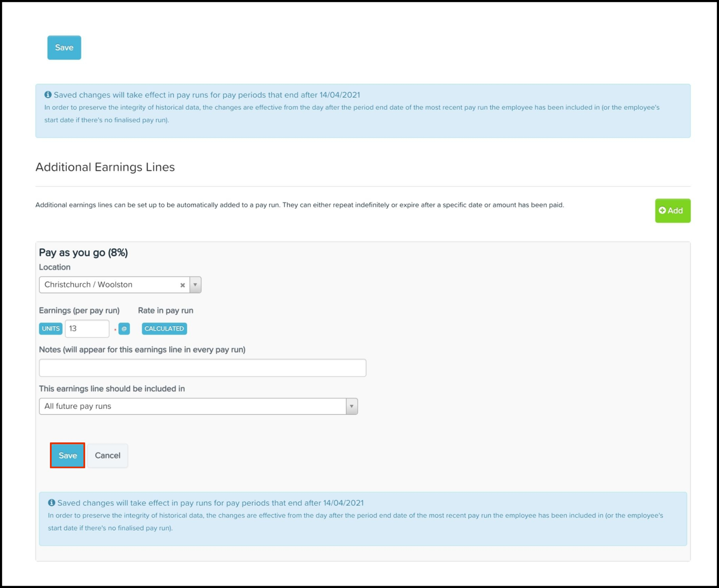Image resolution: width=719 pixels, height=588 pixels.
Task: Click into the Notes text field
Action: tap(202, 368)
